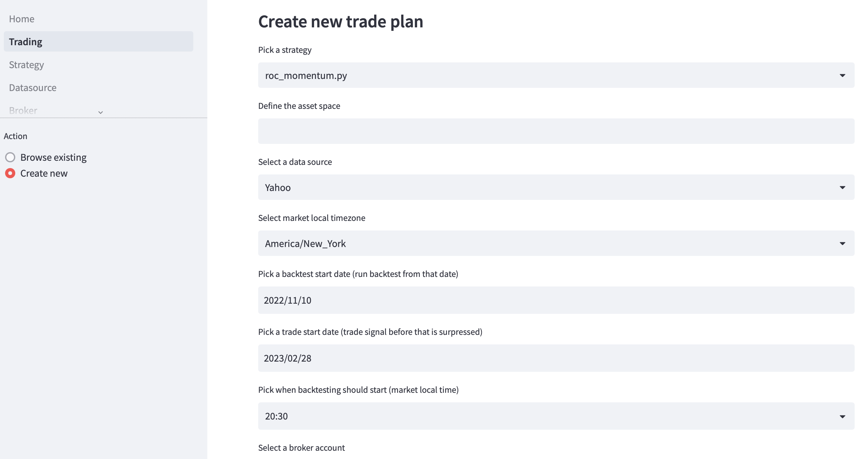Click the trade start date field showing 2023/02/28
868x459 pixels.
click(x=556, y=358)
